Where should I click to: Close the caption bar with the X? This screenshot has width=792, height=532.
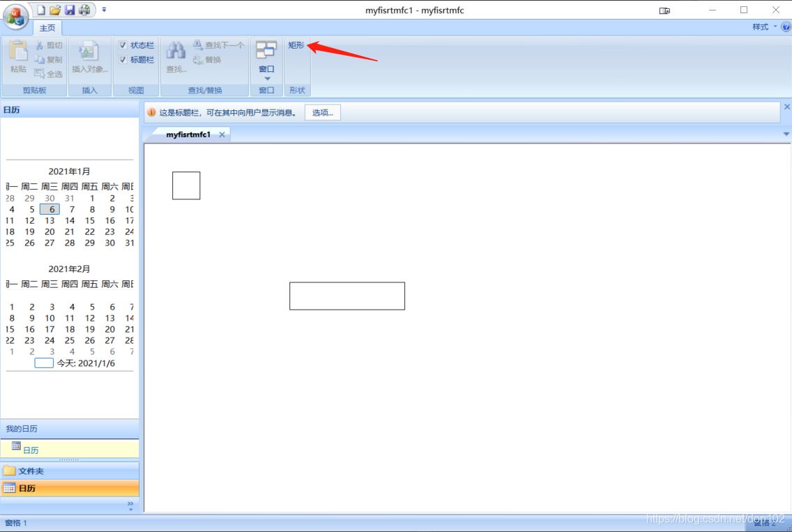click(786, 107)
